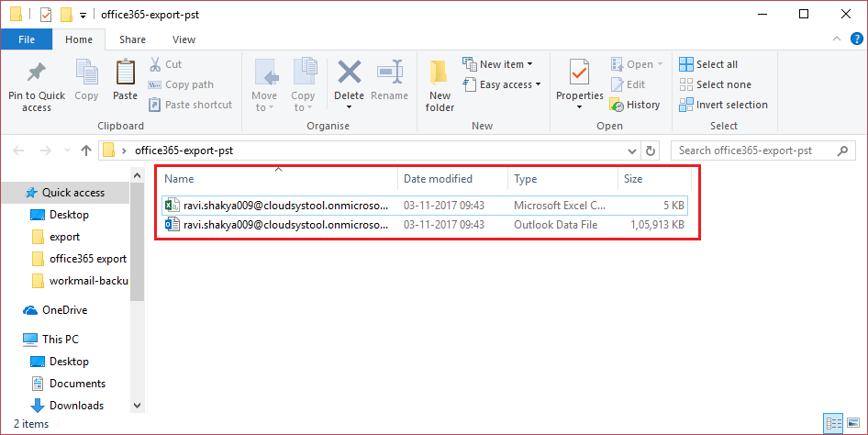The image size is (868, 435).
Task: Select the Cut command
Action: (165, 64)
